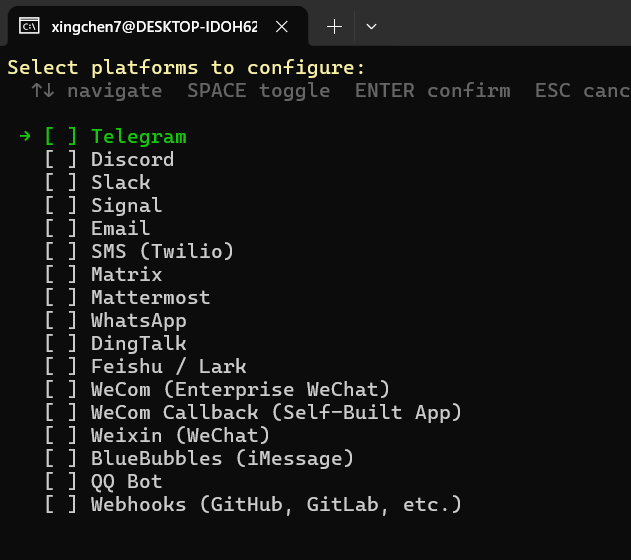Select BlueBubbles (iMessage) option
The image size is (631, 560).
(x=199, y=459)
